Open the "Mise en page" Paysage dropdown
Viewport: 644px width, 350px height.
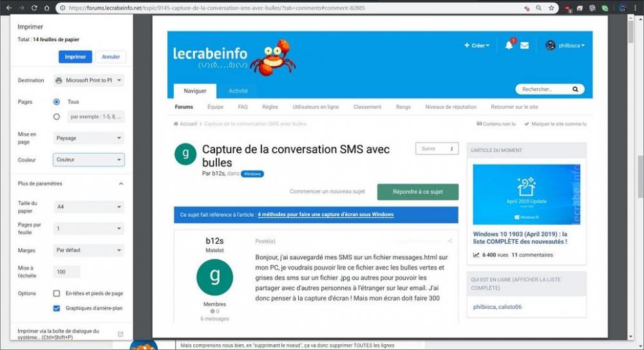point(88,138)
